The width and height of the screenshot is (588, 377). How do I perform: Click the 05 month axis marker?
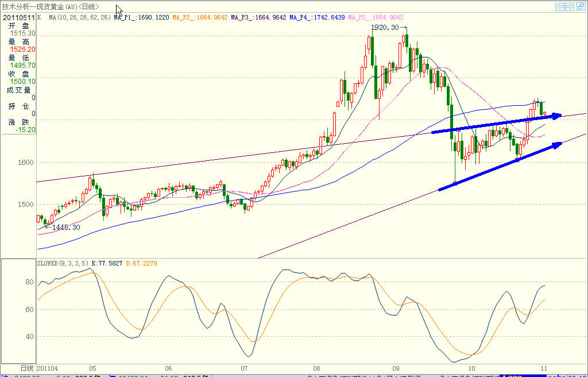(x=92, y=369)
